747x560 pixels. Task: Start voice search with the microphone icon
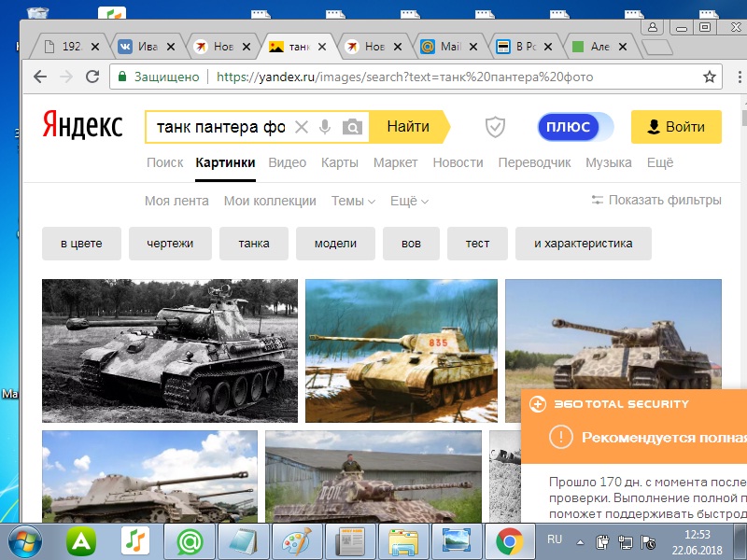point(325,127)
